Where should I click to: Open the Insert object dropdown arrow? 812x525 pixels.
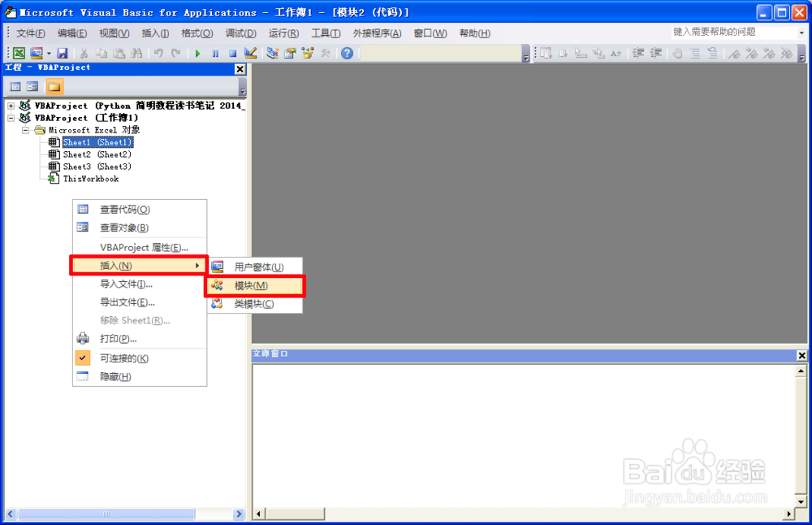tap(50, 53)
